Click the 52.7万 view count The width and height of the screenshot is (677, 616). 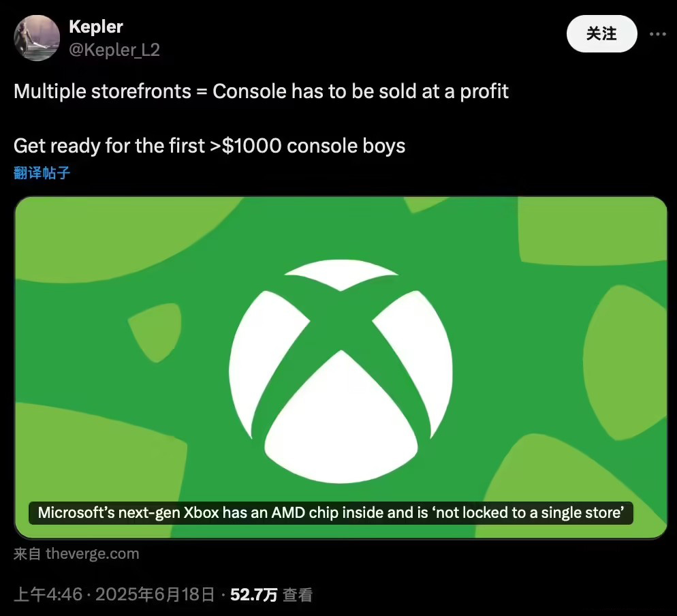(x=253, y=595)
